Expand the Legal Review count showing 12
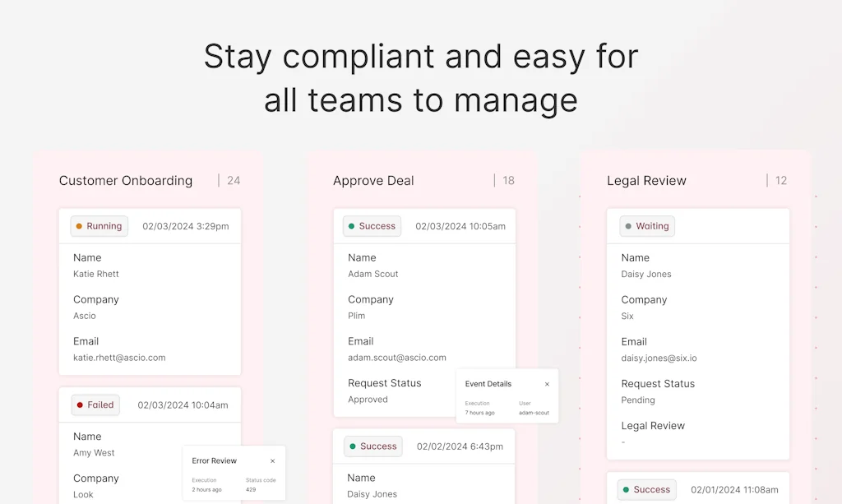The width and height of the screenshot is (842, 504). [x=780, y=180]
